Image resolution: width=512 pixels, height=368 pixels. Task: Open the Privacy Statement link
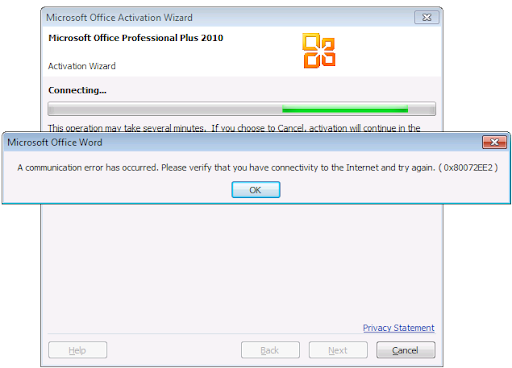[x=398, y=328]
